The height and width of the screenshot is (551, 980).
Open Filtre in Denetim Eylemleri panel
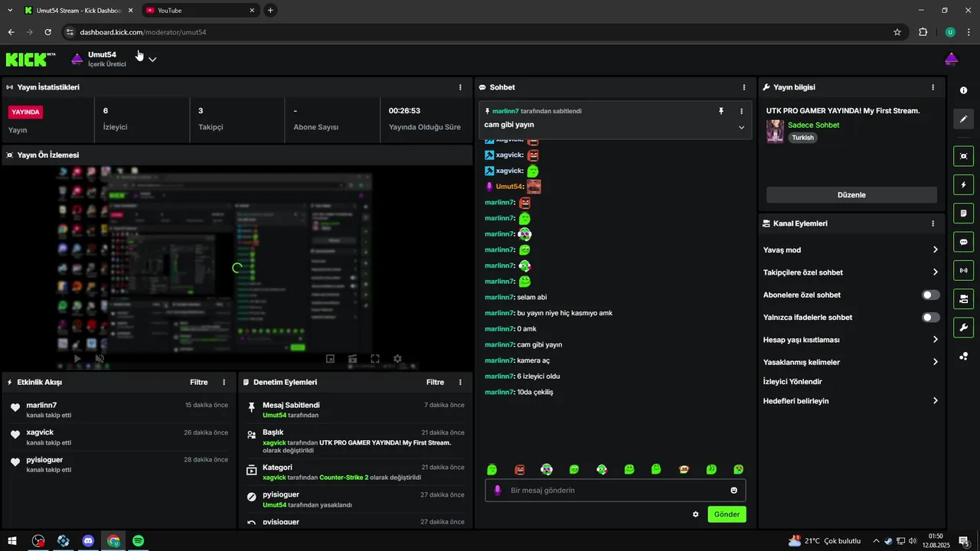(435, 382)
